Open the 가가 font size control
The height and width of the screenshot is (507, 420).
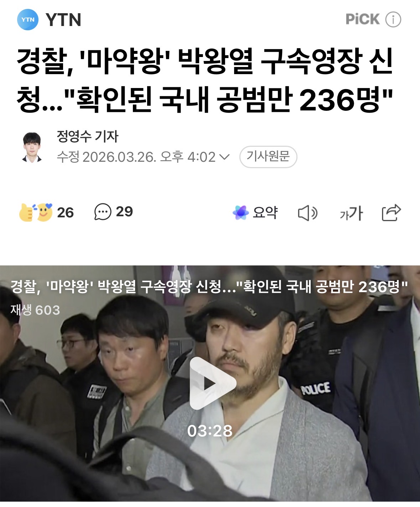(x=351, y=213)
